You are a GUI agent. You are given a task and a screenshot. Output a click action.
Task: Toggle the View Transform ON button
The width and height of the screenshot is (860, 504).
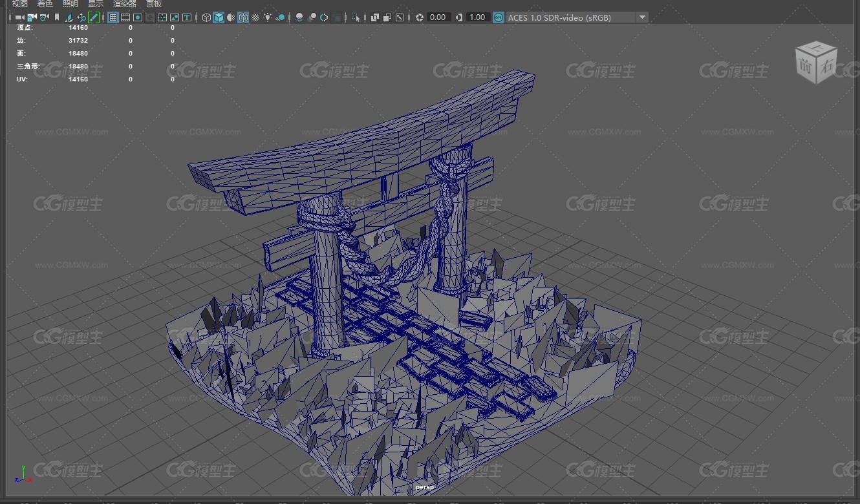click(498, 17)
